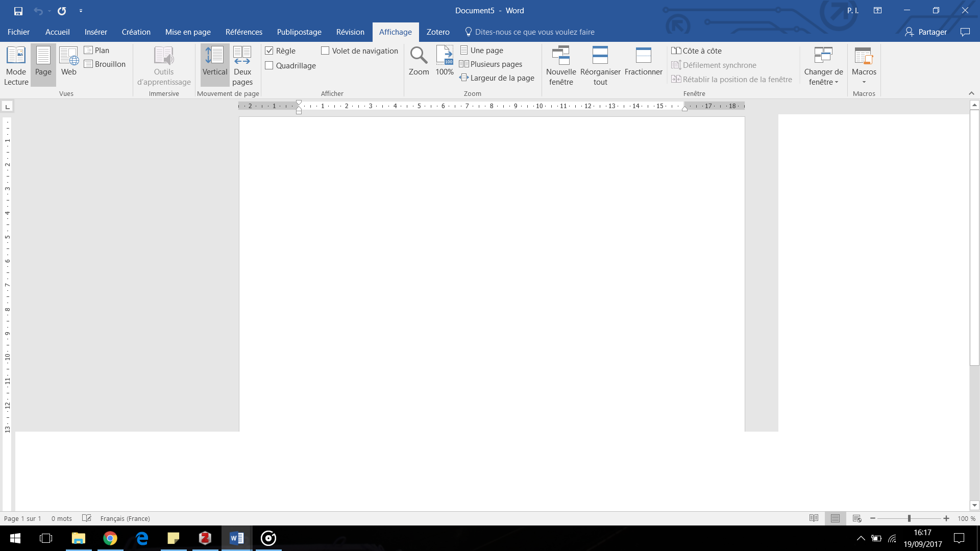980x551 pixels.
Task: Open the Publipostage tab
Action: point(299,32)
